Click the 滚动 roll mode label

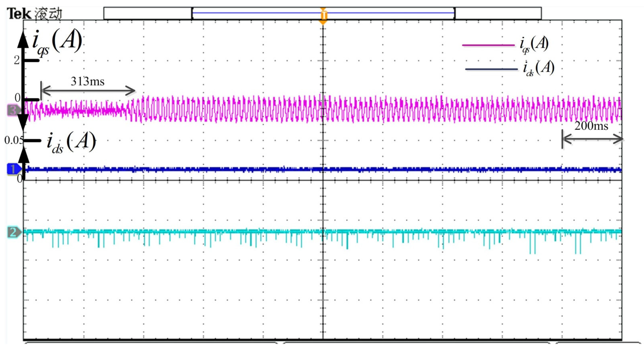(48, 13)
